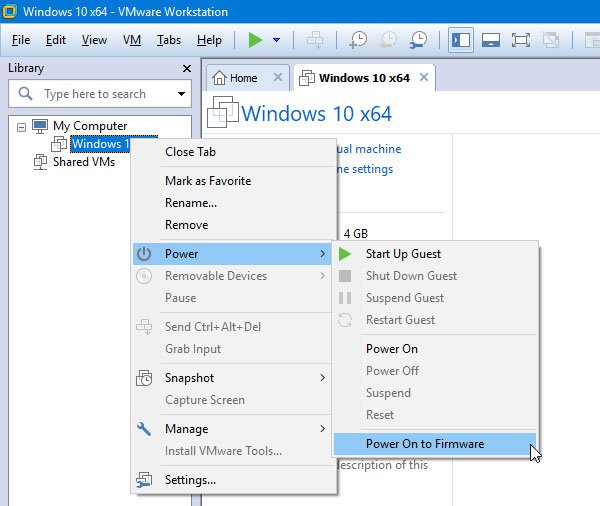Click the virtual machine link in main pane
The width and height of the screenshot is (600, 506).
369,149
